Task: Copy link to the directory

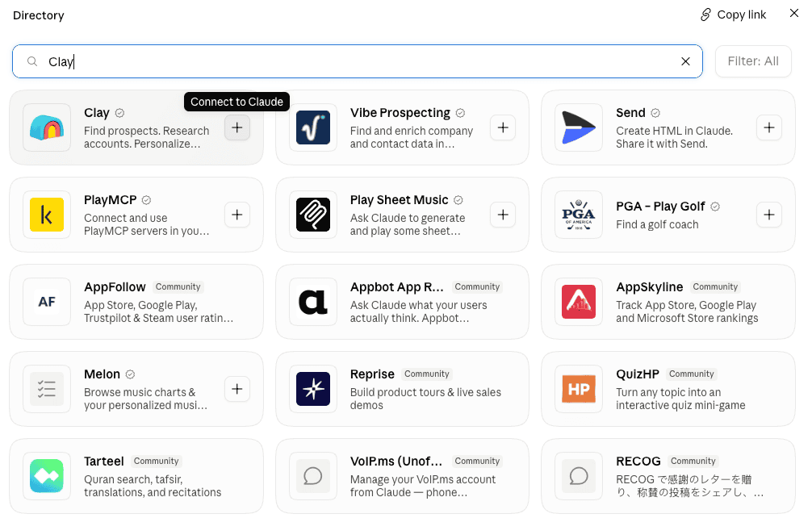Action: 733,15
